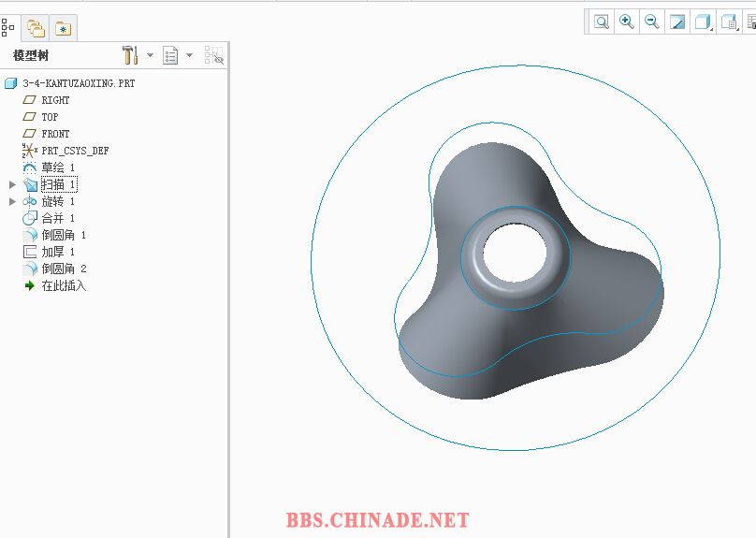
Task: Click the green insert arrow icon
Action: pyautogui.click(x=29, y=286)
